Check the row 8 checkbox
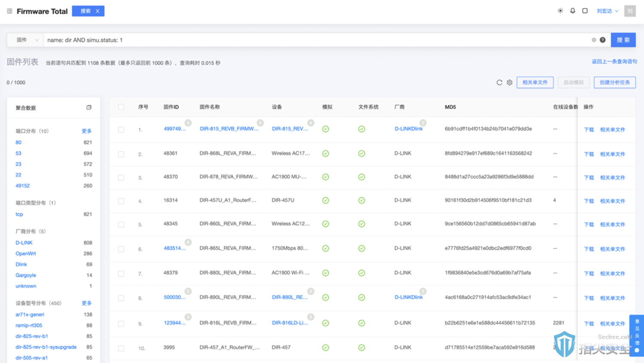 [121, 298]
